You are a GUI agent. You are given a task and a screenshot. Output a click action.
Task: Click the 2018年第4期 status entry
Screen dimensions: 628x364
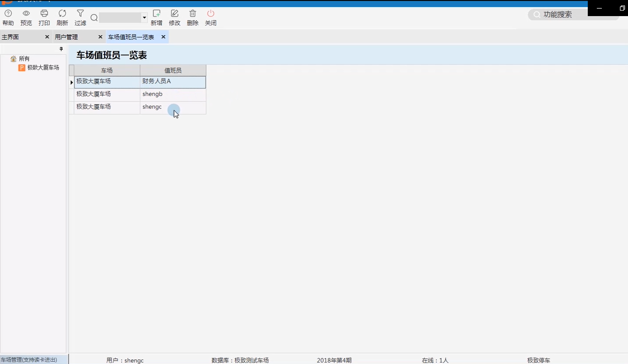334,360
